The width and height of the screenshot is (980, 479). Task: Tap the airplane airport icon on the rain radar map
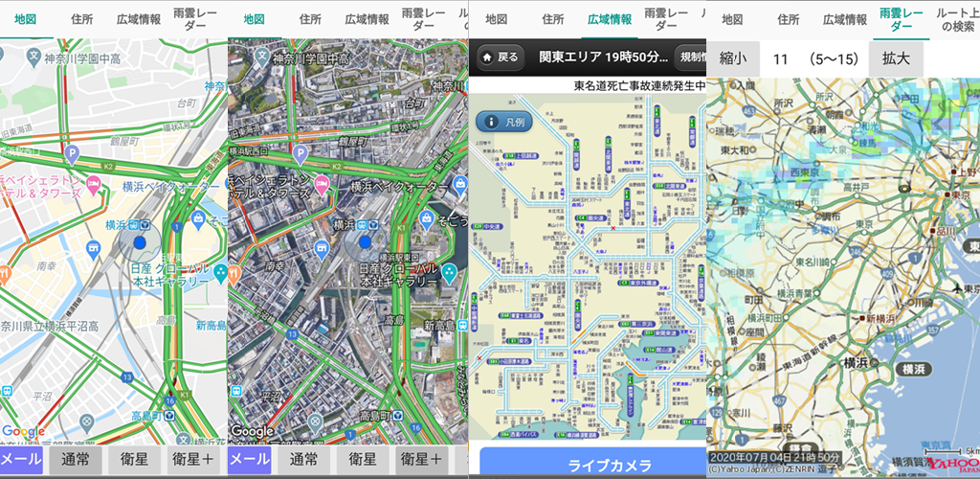point(956,288)
